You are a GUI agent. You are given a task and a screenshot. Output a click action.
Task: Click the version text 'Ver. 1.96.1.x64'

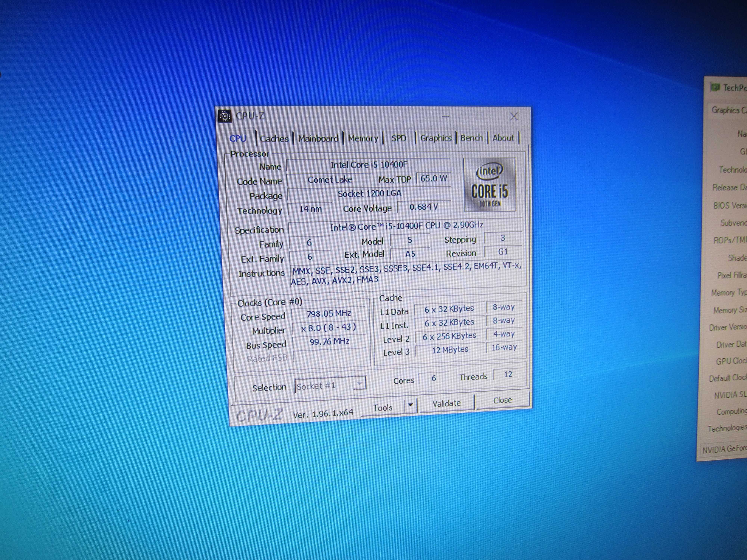(323, 413)
